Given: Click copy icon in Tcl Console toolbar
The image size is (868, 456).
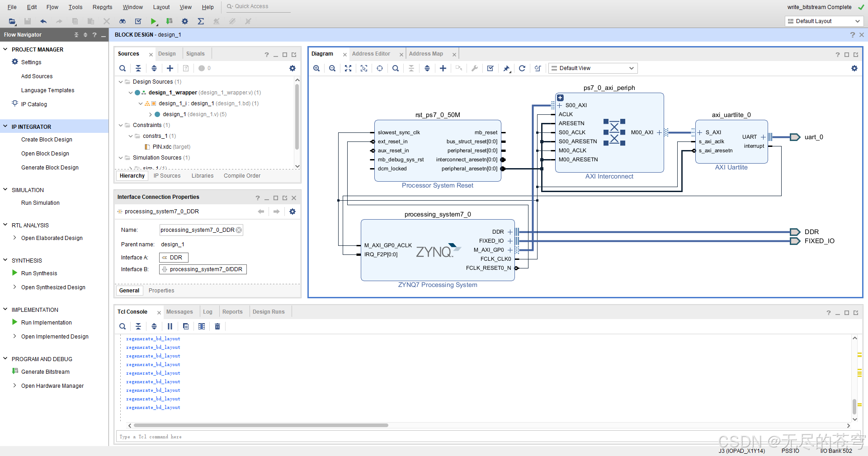Looking at the screenshot, I should [x=186, y=326].
